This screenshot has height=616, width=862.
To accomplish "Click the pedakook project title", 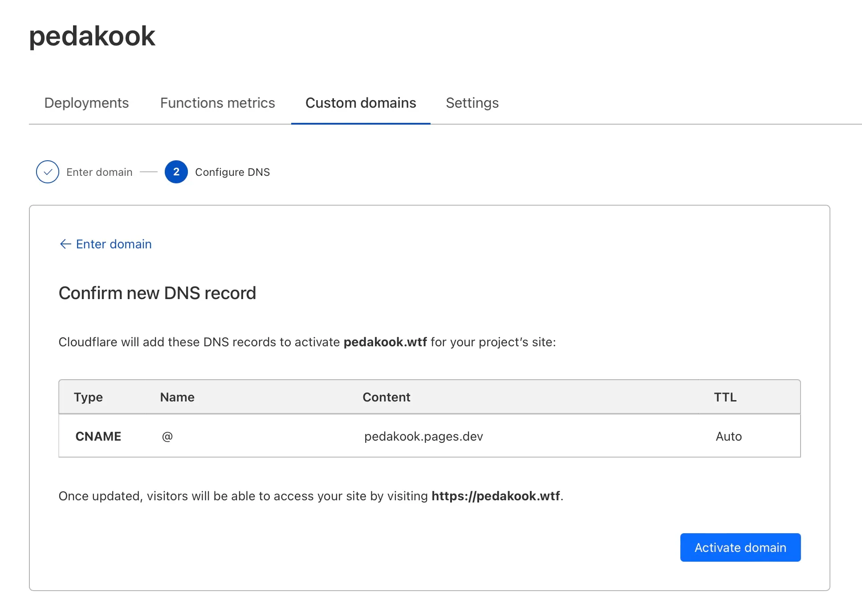I will click(92, 36).
